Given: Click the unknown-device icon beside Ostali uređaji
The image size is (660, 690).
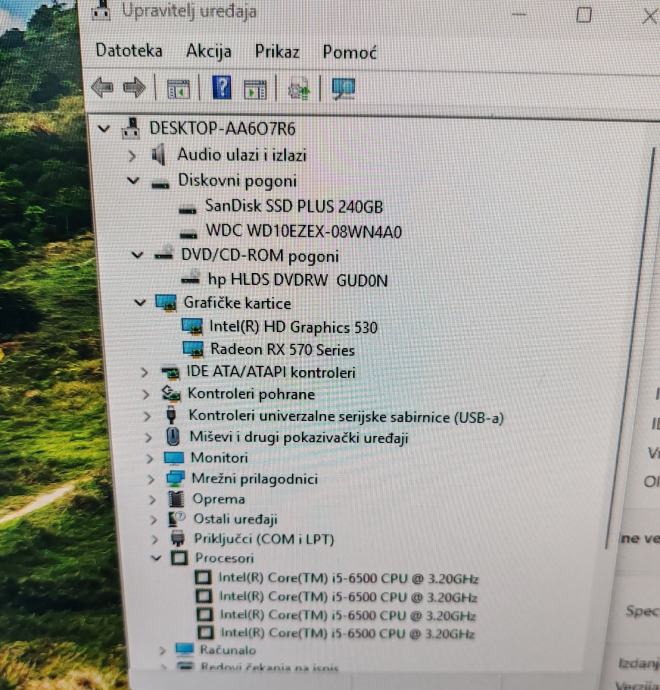Looking at the screenshot, I should pos(177,519).
